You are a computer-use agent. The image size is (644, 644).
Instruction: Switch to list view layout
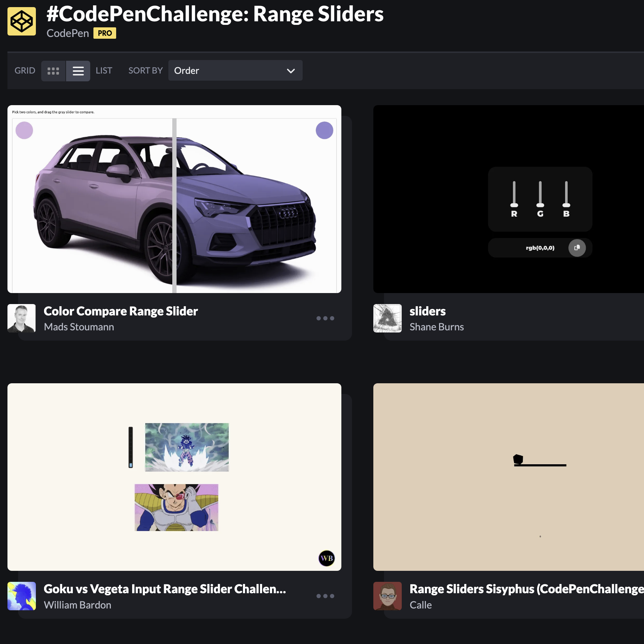tap(78, 71)
